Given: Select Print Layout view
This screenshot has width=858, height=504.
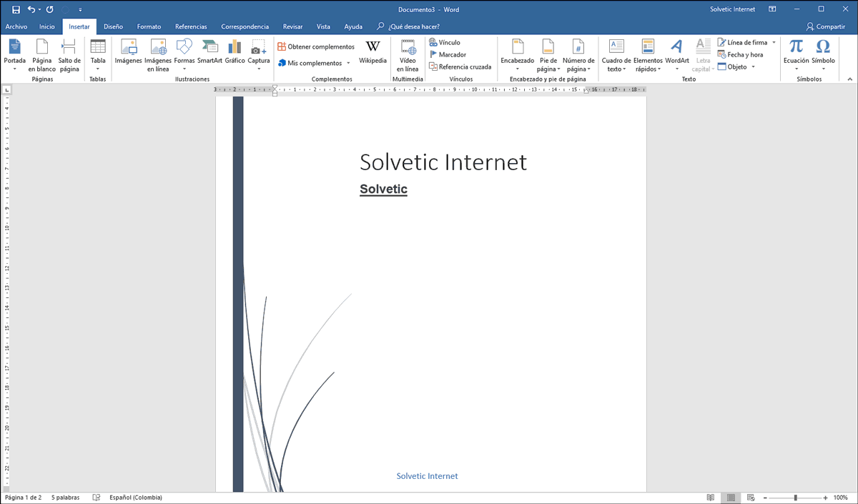Looking at the screenshot, I should (x=731, y=498).
